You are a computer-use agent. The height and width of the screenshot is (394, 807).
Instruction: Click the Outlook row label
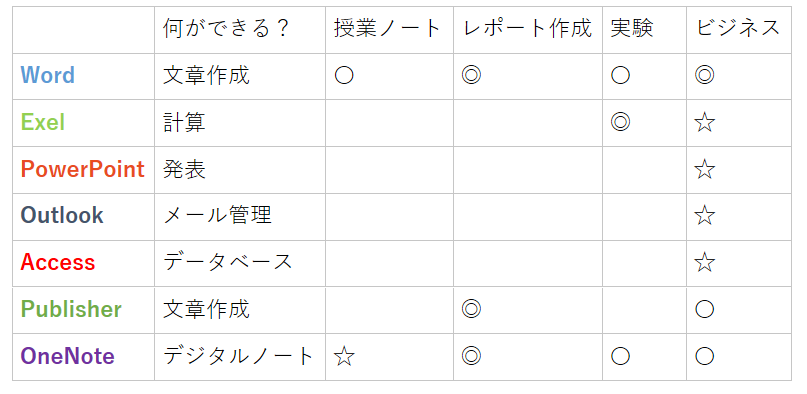[62, 216]
